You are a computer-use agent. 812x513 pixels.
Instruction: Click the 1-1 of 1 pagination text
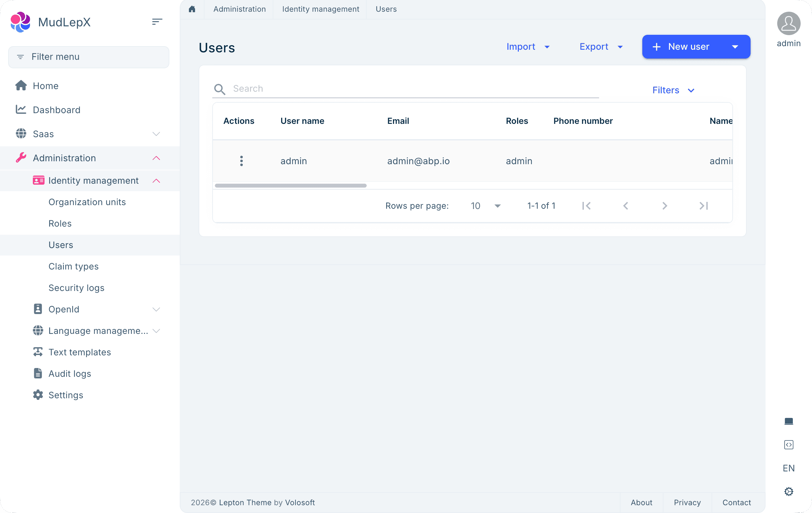541,206
